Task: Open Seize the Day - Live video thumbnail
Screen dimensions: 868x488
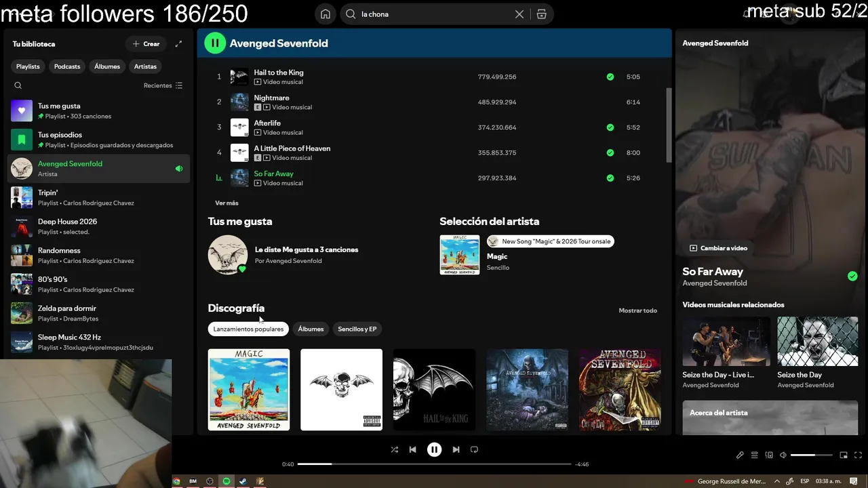Action: click(x=726, y=342)
